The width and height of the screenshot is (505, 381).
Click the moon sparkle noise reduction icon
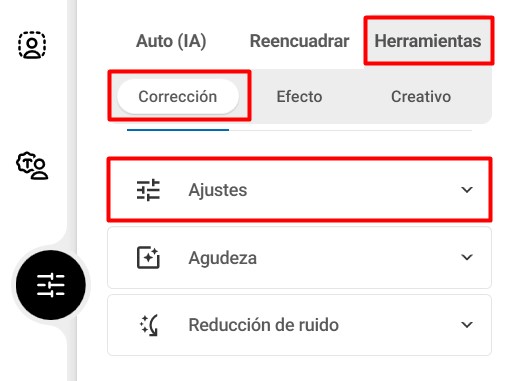point(149,325)
